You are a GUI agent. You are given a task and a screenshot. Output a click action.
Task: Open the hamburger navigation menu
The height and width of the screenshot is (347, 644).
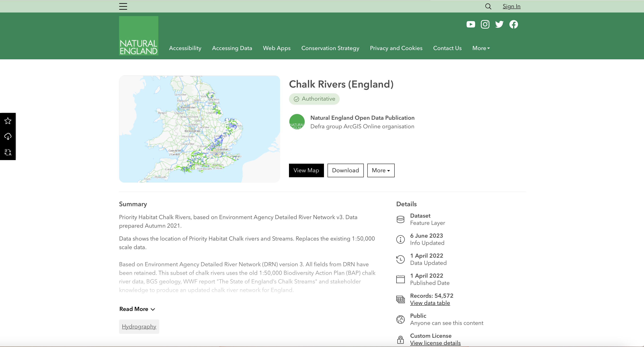[123, 6]
